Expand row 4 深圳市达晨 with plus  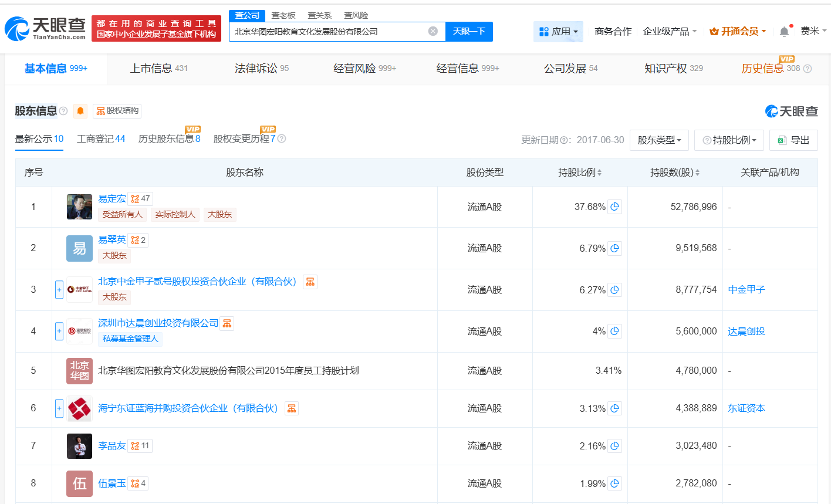pos(59,331)
